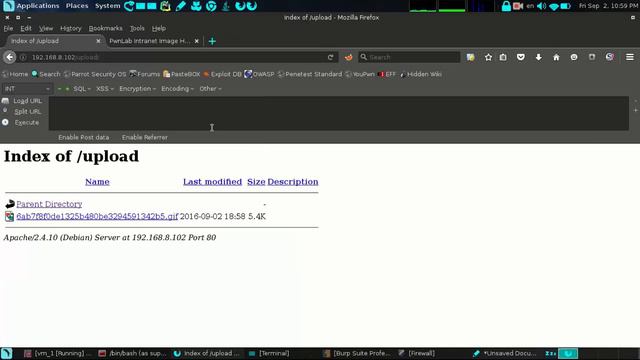This screenshot has height=360, width=640.
Task: Show bookmarks list clipboard icon
Action: coord(503,57)
